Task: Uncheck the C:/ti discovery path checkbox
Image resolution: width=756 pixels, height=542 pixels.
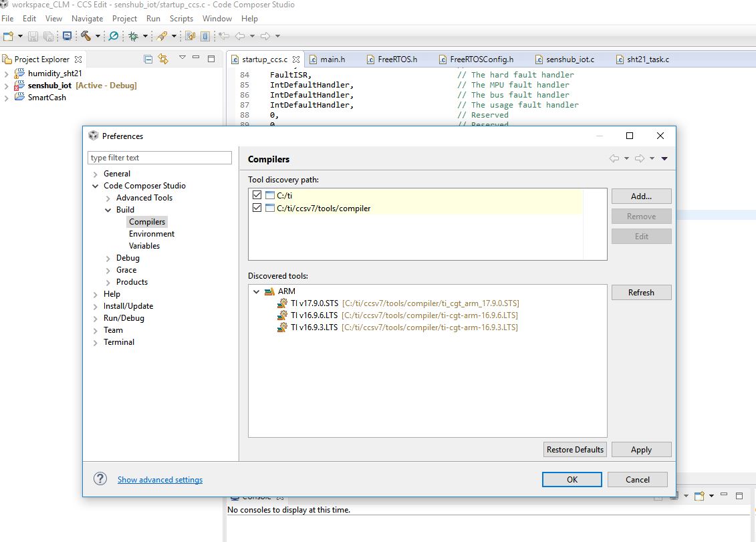Action: click(257, 196)
